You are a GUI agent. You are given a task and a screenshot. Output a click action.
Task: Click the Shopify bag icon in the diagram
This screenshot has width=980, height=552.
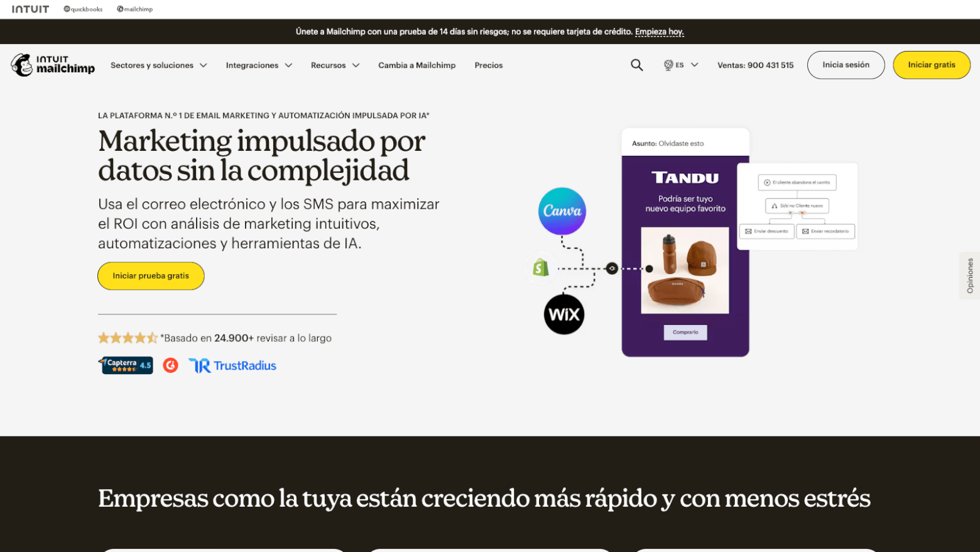539,267
